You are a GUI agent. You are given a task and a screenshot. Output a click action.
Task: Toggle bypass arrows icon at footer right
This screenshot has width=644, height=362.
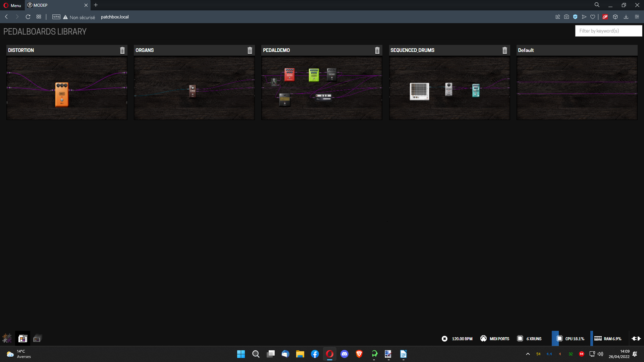tap(636, 339)
